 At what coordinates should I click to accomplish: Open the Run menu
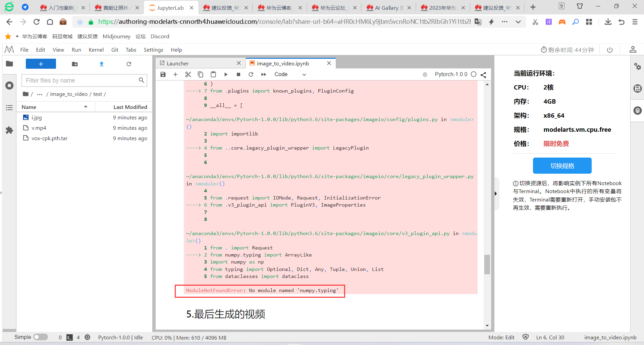(76, 50)
